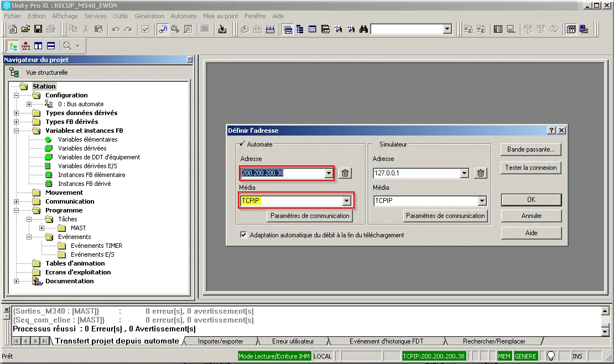614x364 pixels.
Task: Open the toolbar search combo box dropdown
Action: [x=447, y=29]
